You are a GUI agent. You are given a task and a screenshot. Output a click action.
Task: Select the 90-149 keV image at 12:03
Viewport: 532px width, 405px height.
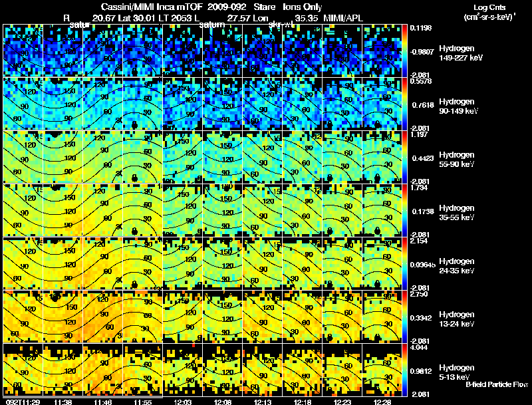point(182,104)
